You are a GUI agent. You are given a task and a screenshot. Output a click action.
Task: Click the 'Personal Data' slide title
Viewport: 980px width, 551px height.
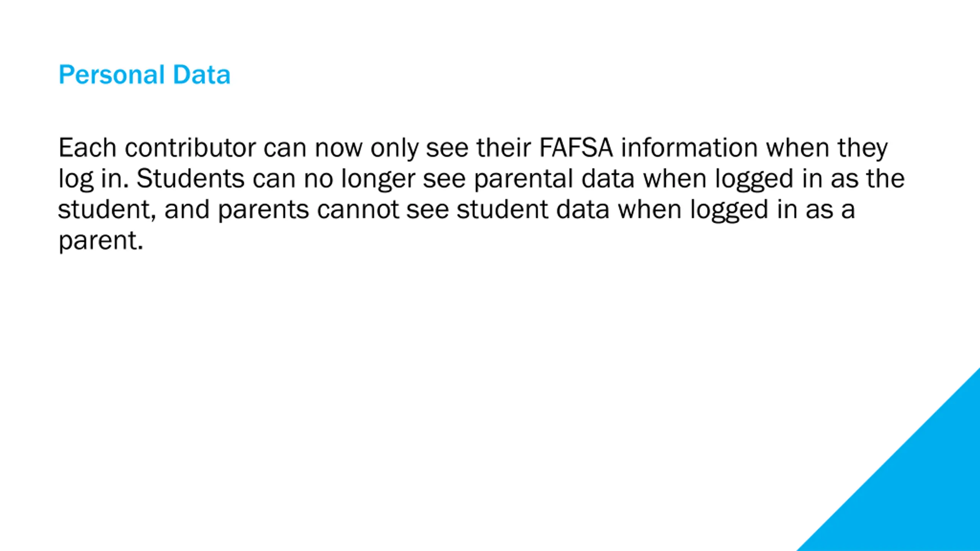(x=144, y=75)
